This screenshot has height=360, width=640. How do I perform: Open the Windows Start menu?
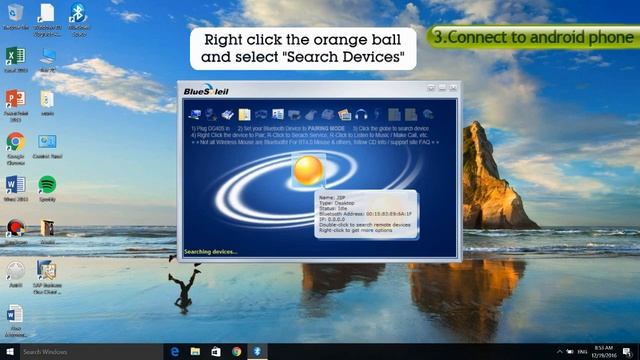(x=10, y=351)
